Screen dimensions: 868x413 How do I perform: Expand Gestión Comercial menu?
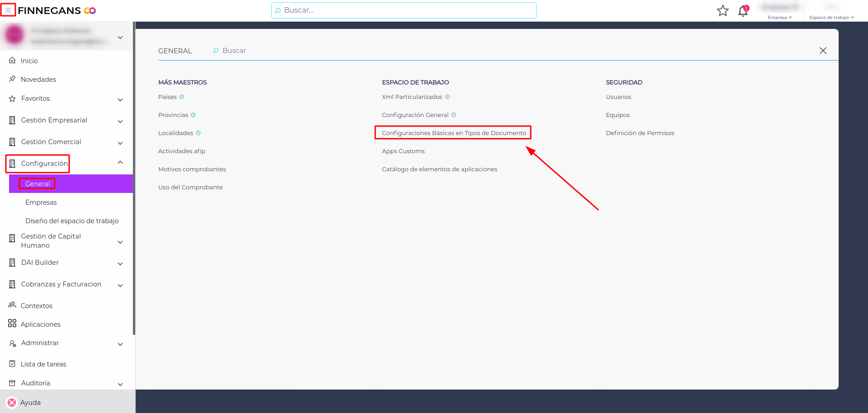(x=120, y=143)
